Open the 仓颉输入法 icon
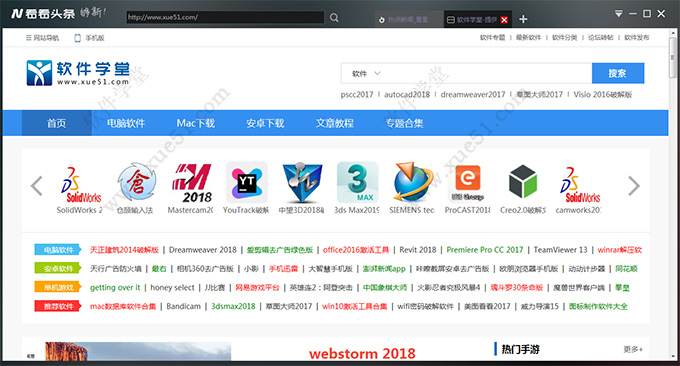The width and height of the screenshot is (680, 366). (136, 183)
